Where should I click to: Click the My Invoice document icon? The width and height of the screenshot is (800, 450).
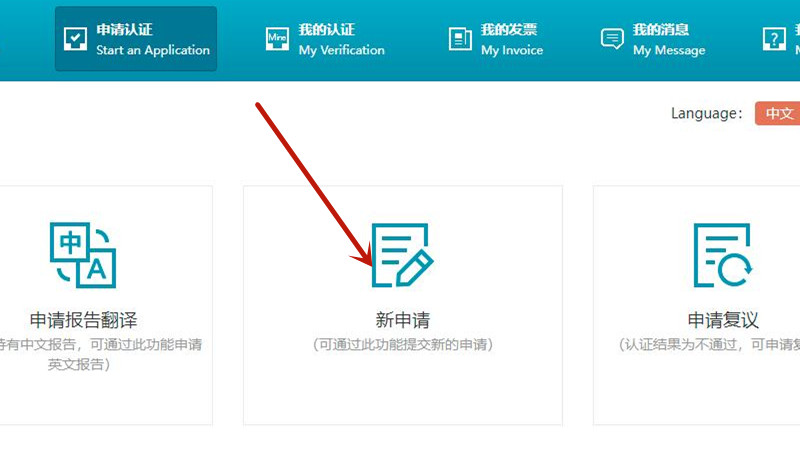click(460, 39)
